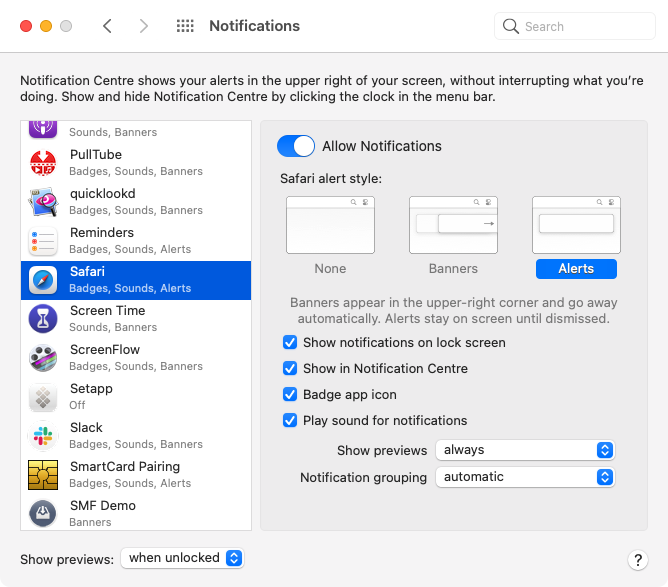
Task: Minimize the window with yellow button
Action: (x=46, y=26)
